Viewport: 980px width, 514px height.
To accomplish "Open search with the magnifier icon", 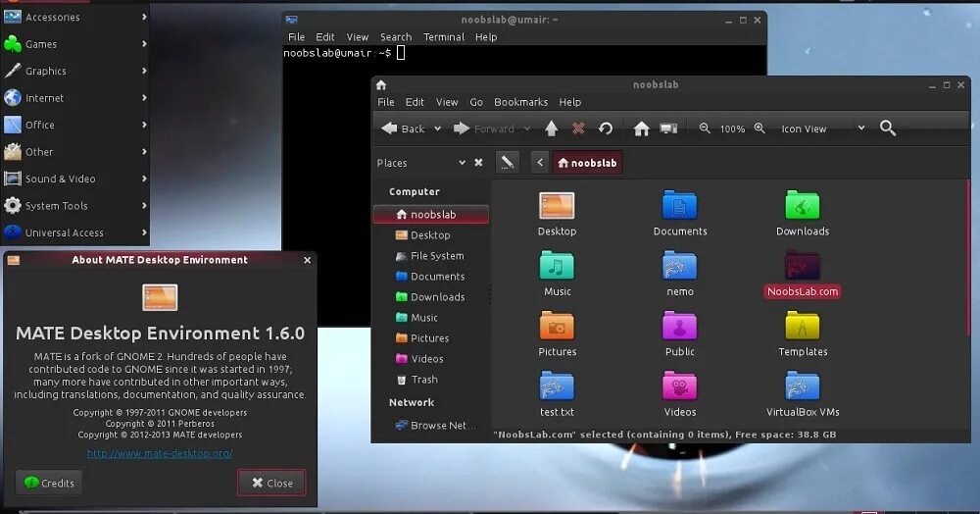I will (888, 128).
